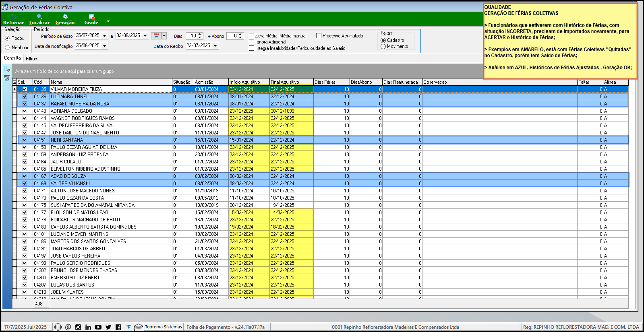Open the Período de Gozo start date dropdown
The height and width of the screenshot is (332, 644).
coord(105,35)
